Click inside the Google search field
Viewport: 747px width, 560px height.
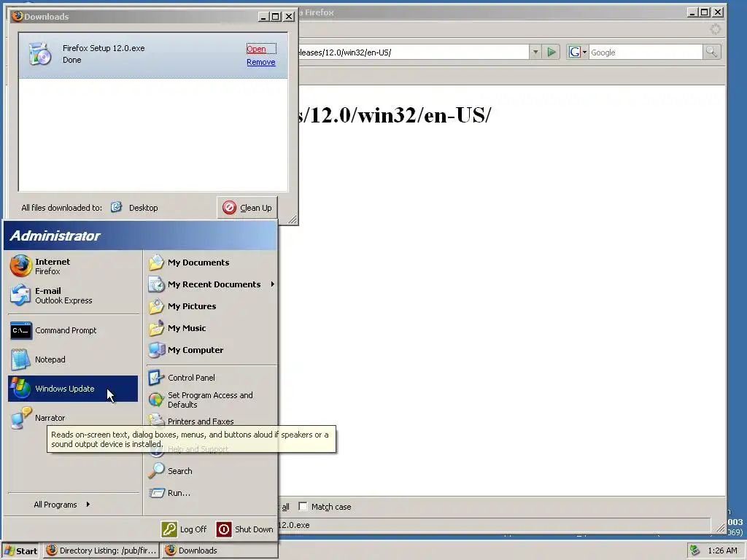(x=646, y=52)
